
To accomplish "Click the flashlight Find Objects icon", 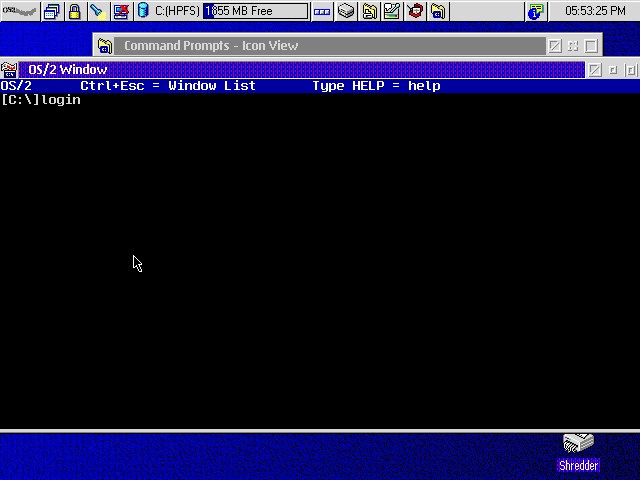I will [98, 11].
